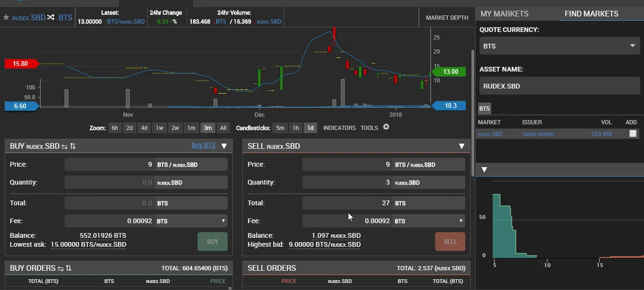
Task: Focus the sell Total input field
Action: 347,203
